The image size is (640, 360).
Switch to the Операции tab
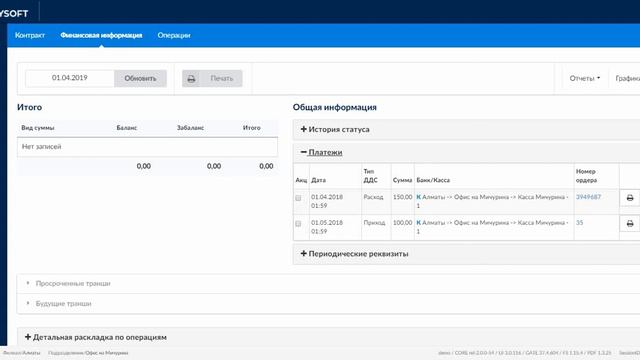[x=174, y=36]
